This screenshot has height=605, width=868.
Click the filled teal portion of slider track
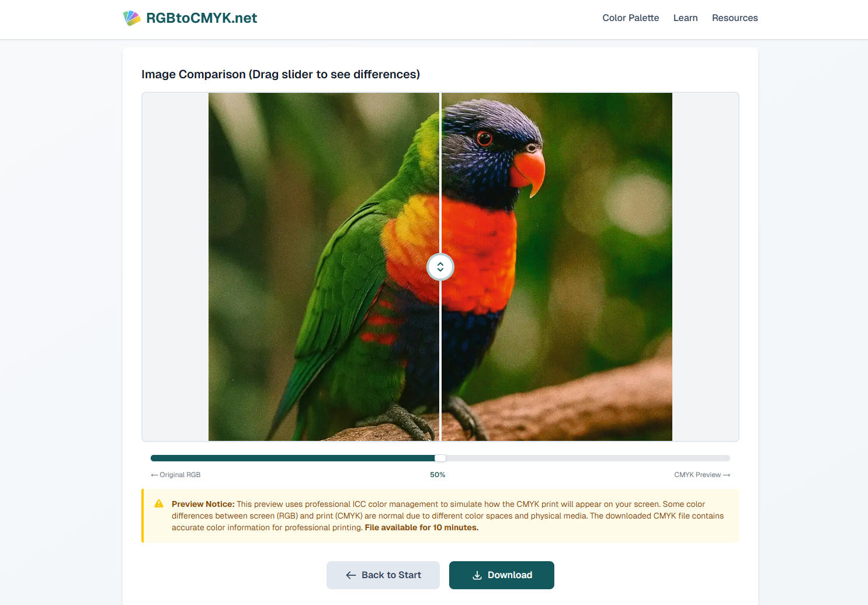293,458
